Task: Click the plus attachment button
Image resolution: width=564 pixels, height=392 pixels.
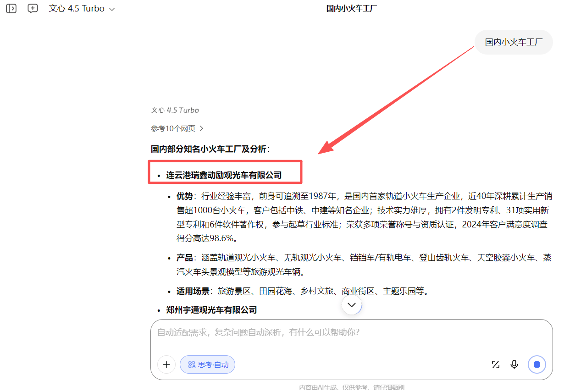Action: click(166, 364)
